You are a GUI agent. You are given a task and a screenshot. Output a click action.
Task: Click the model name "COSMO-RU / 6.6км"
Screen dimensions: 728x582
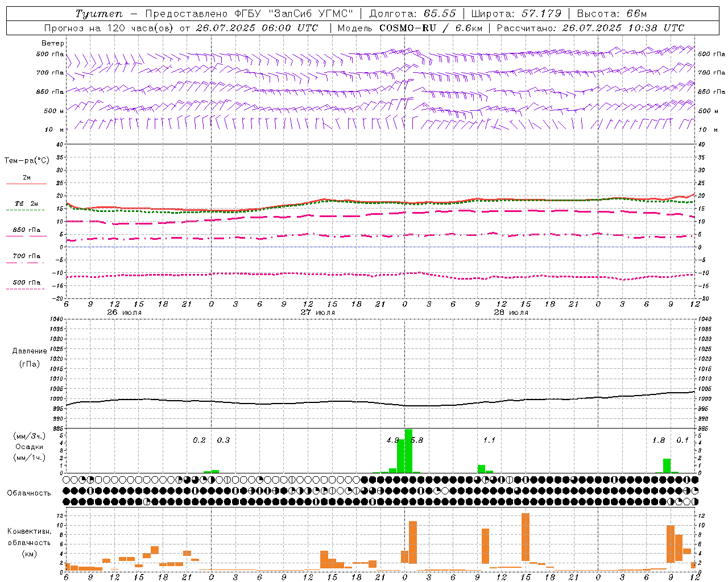431,28
